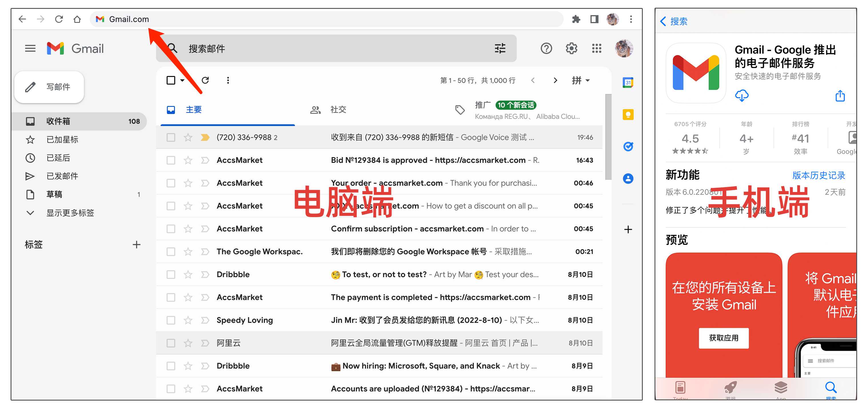The width and height of the screenshot is (868, 408).
Task: Expand 显示更多标签 to show more labels
Action: [x=70, y=213]
